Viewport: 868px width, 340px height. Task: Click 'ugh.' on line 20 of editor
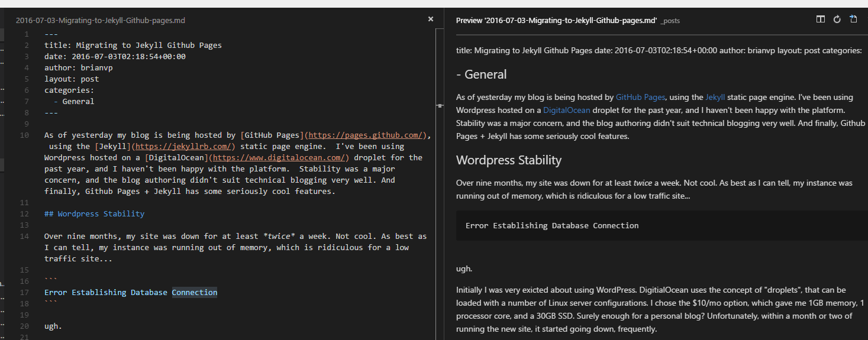point(53,326)
